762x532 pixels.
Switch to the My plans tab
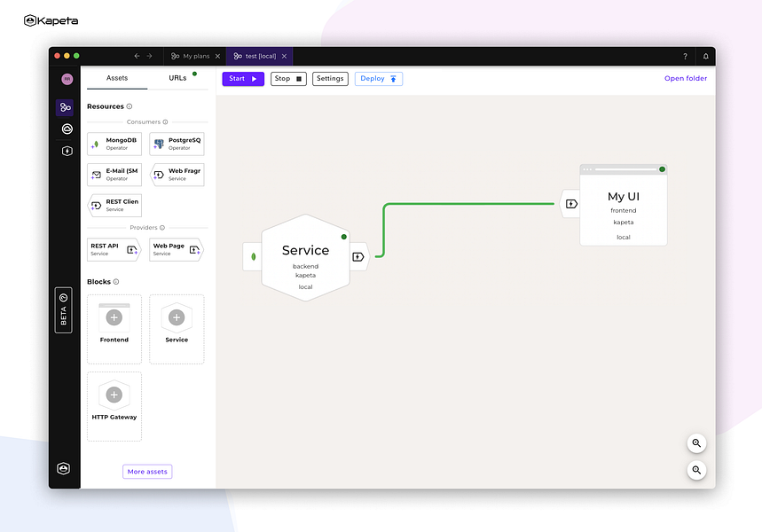coord(189,55)
